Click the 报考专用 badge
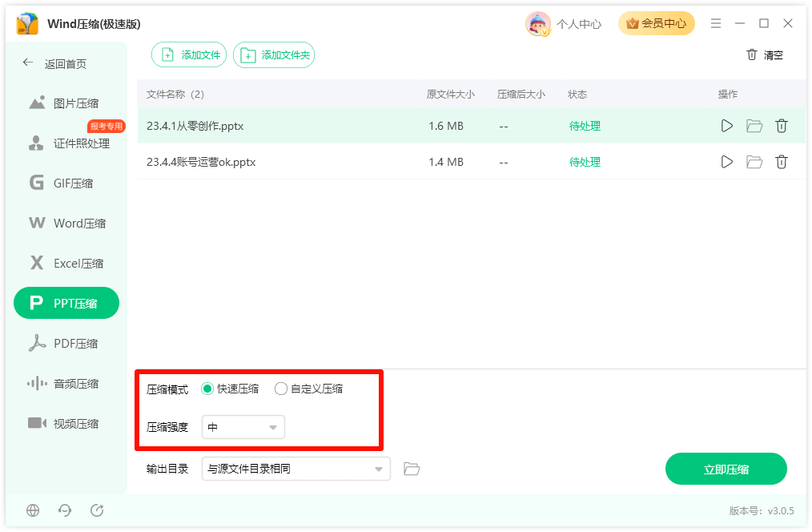Viewport: 812px width, 532px height. point(107,126)
